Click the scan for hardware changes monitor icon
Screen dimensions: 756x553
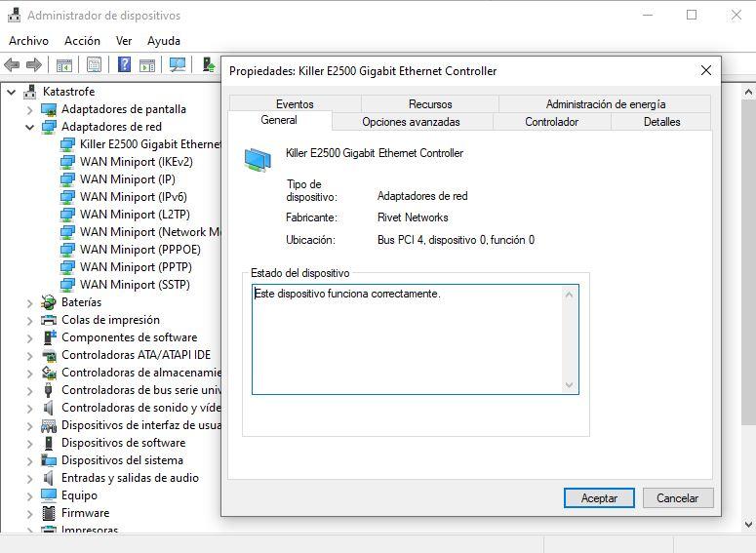(x=178, y=64)
